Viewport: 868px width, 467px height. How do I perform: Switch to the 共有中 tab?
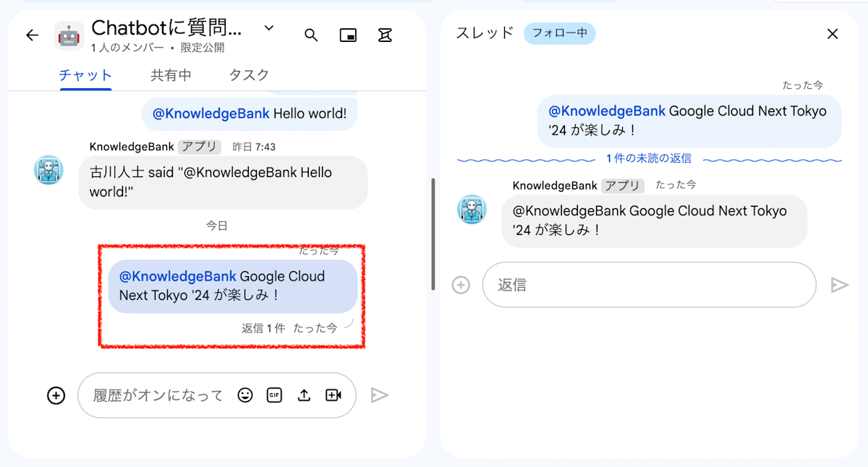(x=171, y=75)
